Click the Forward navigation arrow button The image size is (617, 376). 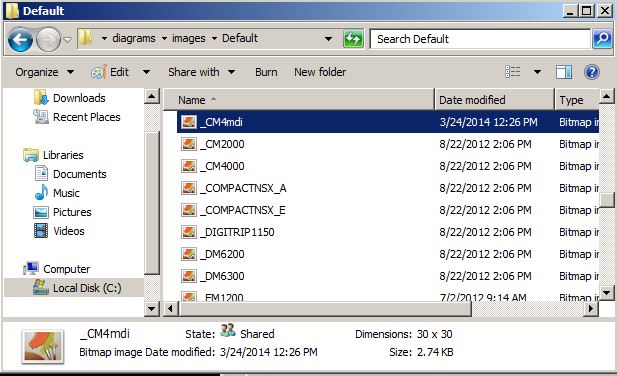[48, 39]
